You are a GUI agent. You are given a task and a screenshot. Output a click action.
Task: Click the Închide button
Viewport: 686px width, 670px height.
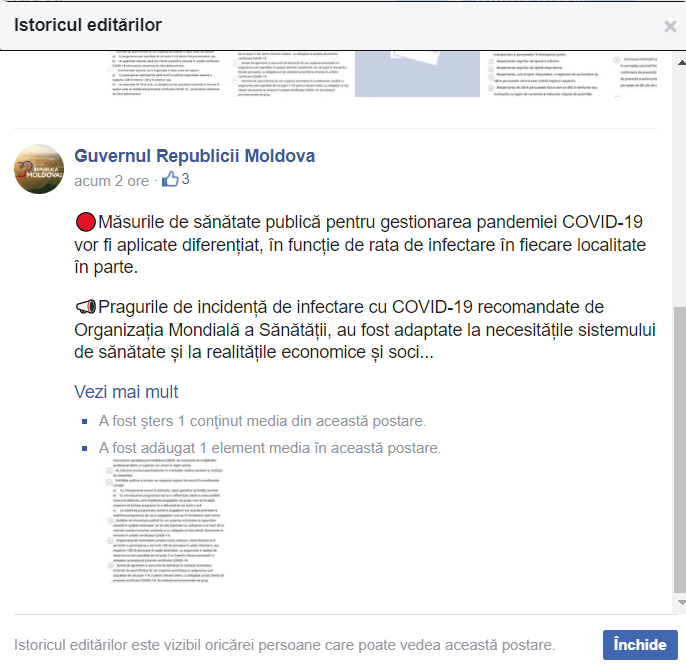pyautogui.click(x=640, y=645)
